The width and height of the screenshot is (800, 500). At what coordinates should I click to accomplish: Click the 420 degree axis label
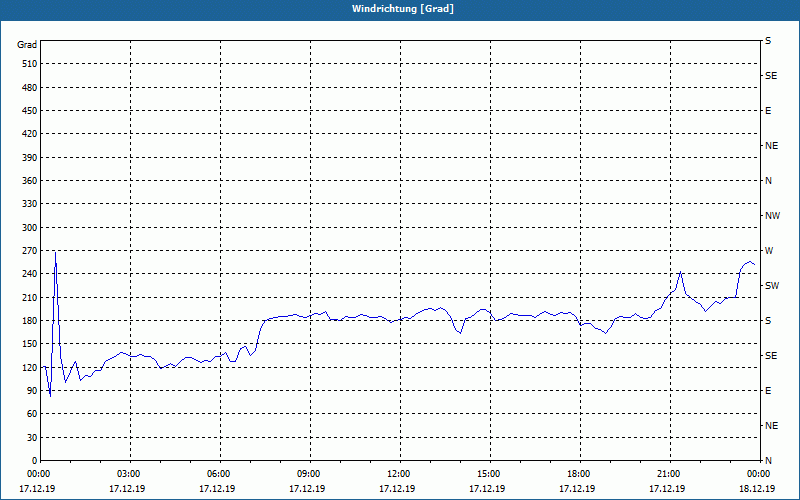tap(29, 134)
